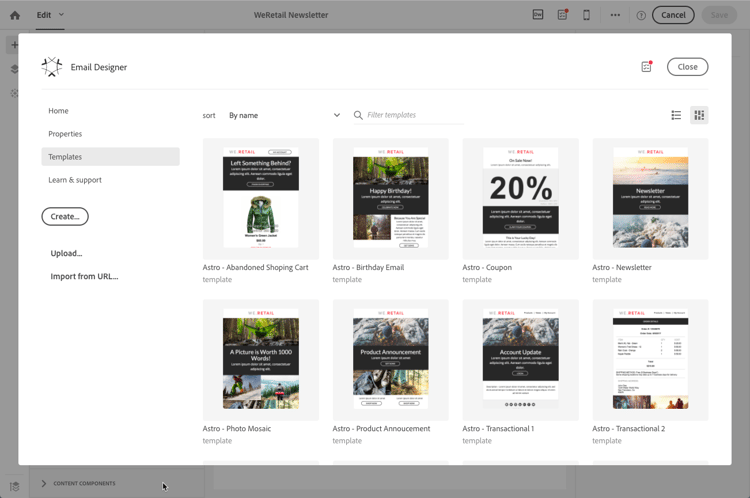Image resolution: width=750 pixels, height=498 pixels.
Task: Open checklist notifications icon in Email Designer dialog
Action: [x=647, y=66]
